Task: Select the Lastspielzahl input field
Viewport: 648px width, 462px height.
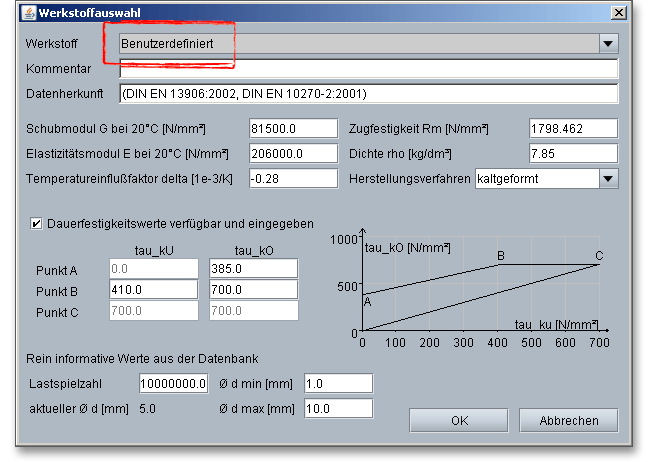Action: click(173, 383)
